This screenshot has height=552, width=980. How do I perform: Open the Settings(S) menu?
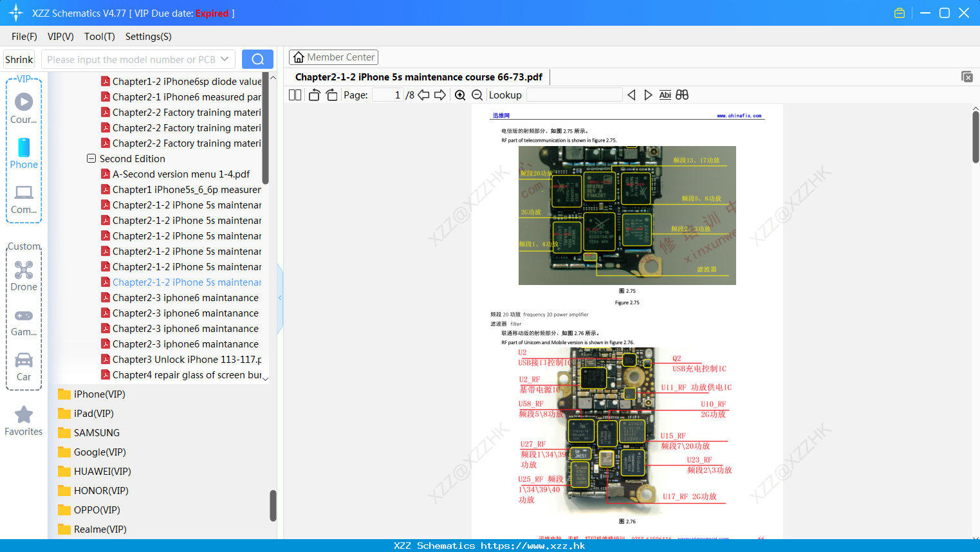149,37
